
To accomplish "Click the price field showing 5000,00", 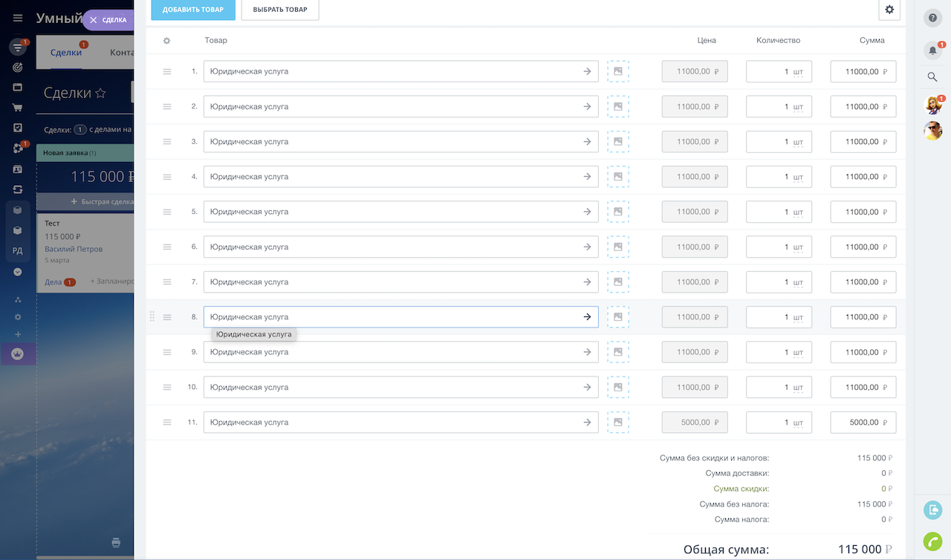I will click(695, 422).
